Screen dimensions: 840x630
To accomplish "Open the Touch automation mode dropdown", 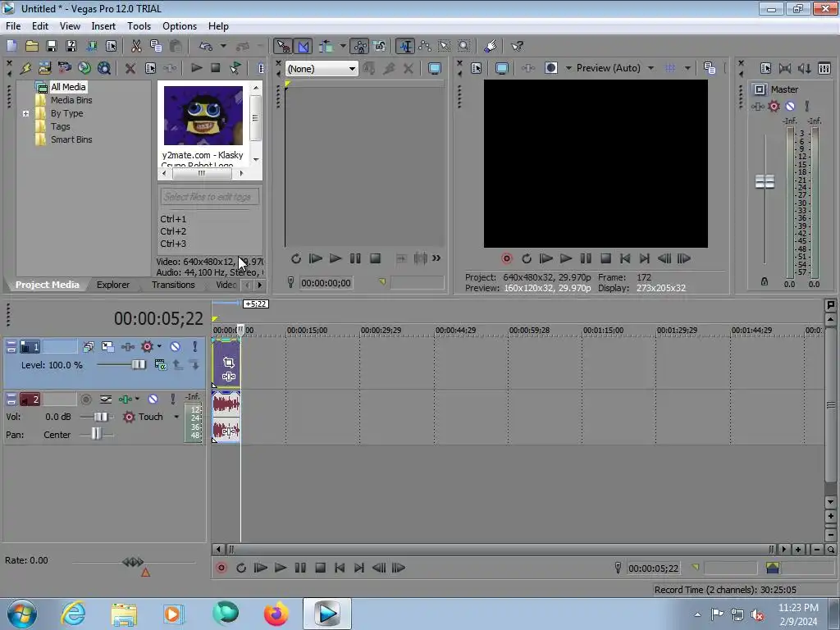I will coord(176,417).
